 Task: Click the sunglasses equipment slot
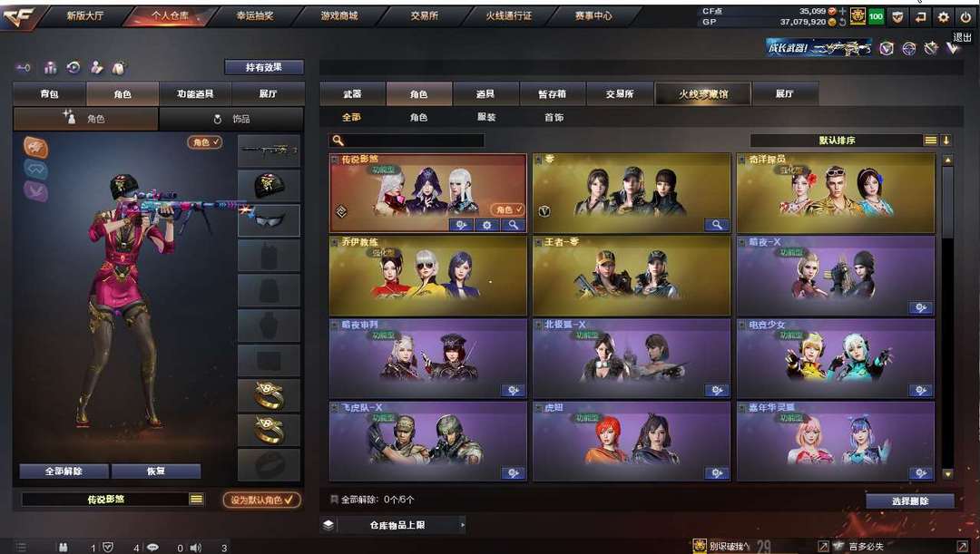(269, 220)
